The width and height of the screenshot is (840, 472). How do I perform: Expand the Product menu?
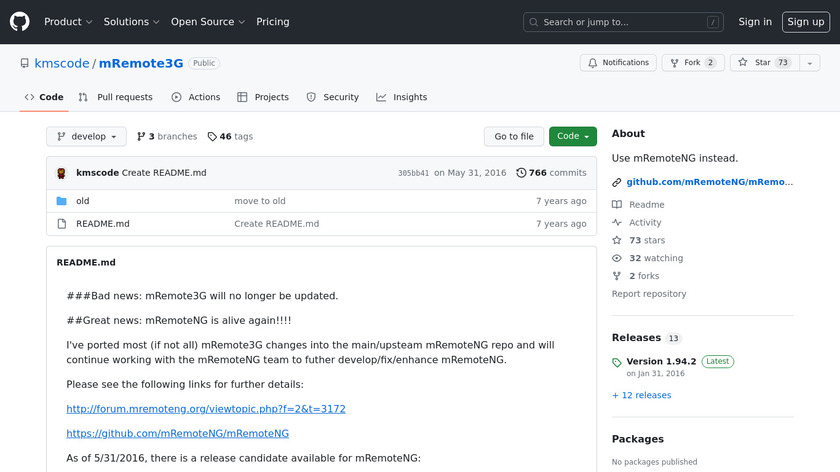coord(68,22)
